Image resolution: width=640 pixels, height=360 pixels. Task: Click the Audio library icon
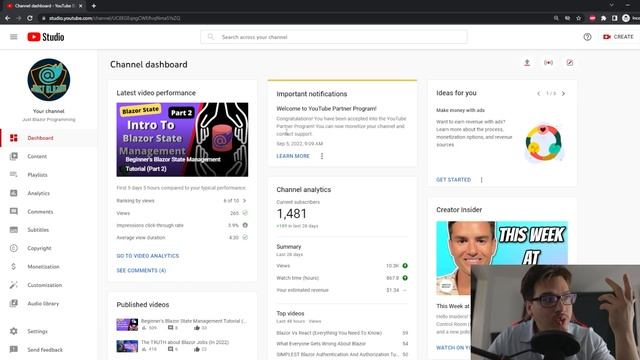click(x=13, y=303)
